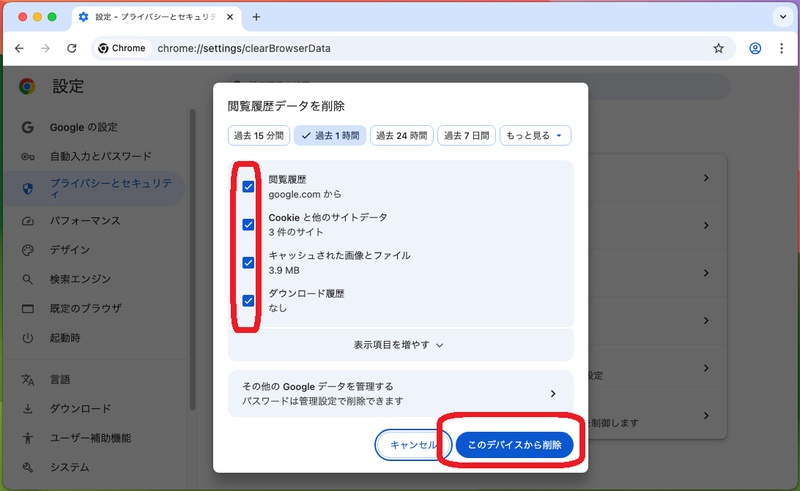Open デザイン settings
This screenshot has width=800, height=491.
pyautogui.click(x=69, y=250)
